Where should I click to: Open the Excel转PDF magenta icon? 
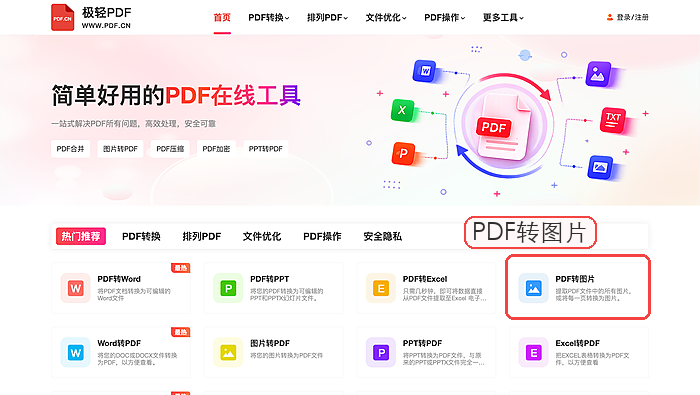pyautogui.click(x=533, y=353)
